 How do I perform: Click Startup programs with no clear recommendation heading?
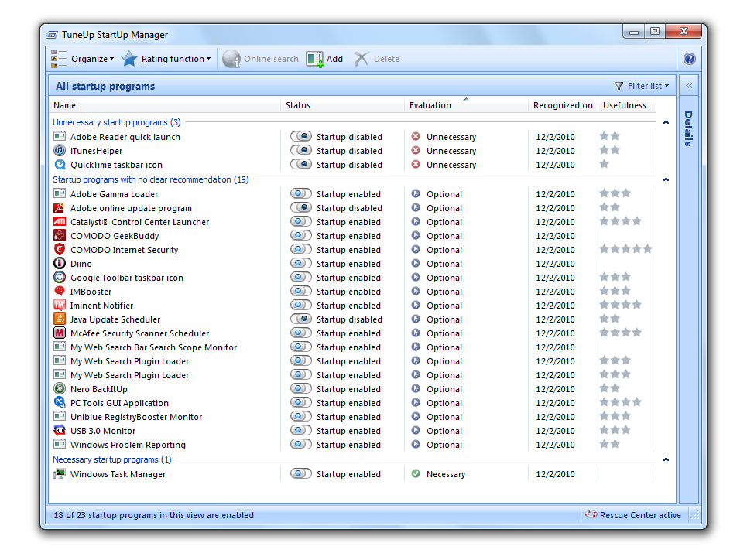150,179
